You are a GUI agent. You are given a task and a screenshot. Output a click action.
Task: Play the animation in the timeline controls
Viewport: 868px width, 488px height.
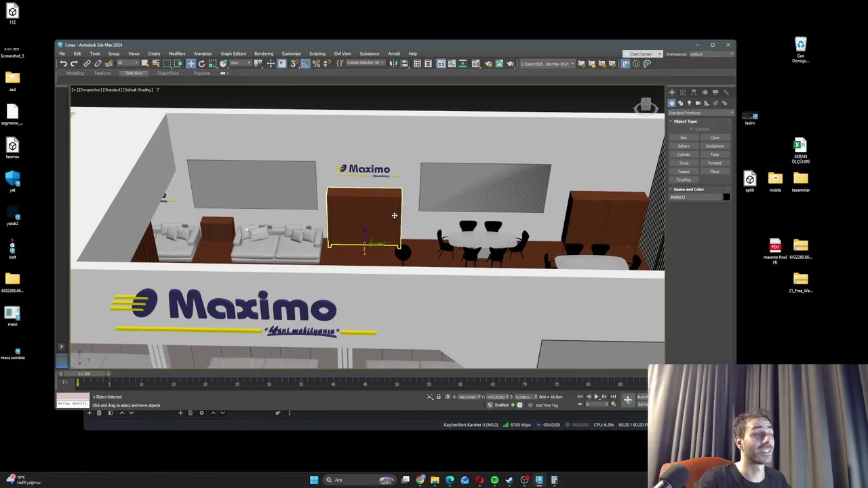tap(597, 396)
